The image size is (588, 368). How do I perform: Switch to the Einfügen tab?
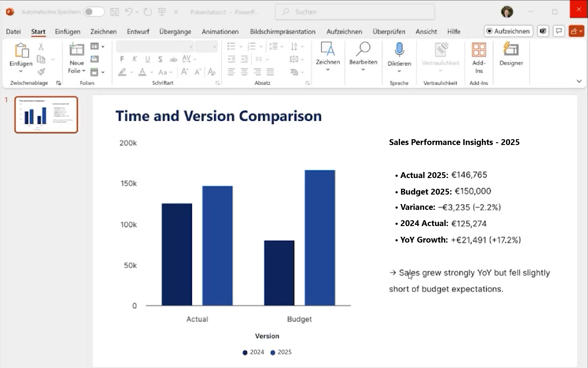67,32
